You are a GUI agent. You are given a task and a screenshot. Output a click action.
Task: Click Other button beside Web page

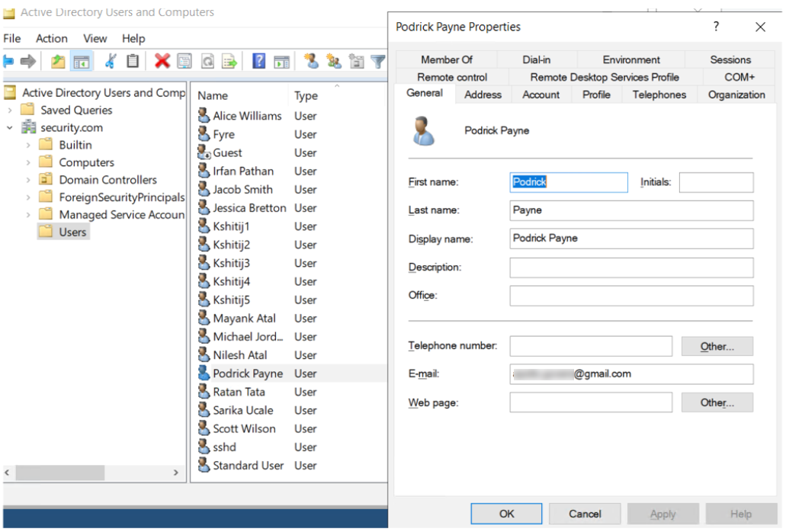click(x=717, y=402)
